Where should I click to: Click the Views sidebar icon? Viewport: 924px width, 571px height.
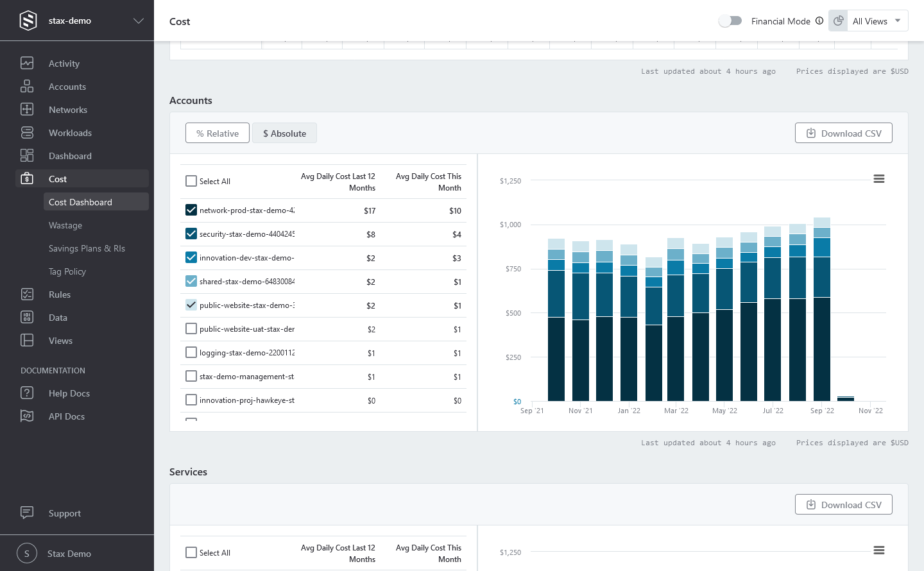[x=27, y=340]
